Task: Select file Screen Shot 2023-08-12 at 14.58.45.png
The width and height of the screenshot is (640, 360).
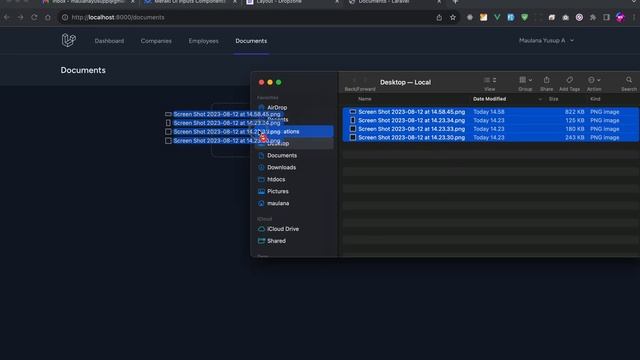Action: point(411,112)
